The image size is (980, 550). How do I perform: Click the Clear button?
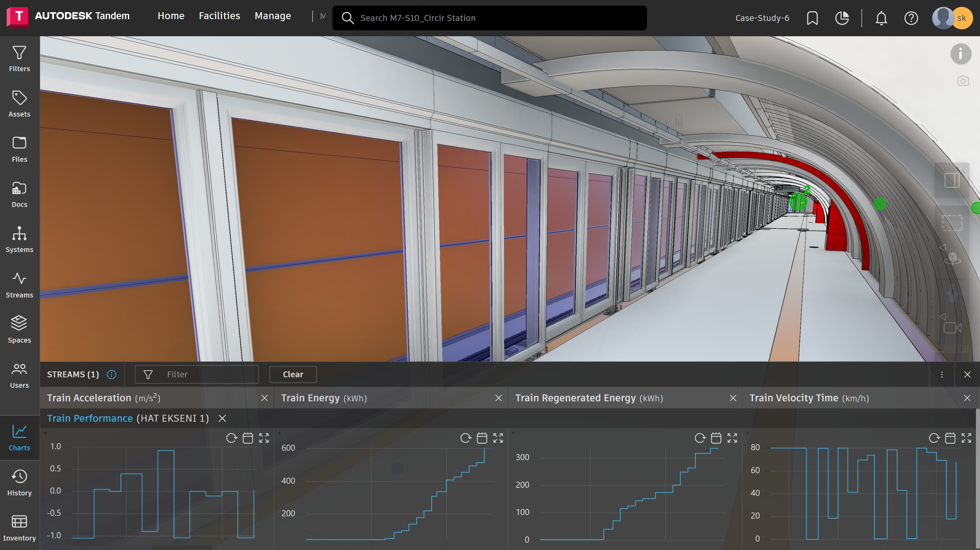(x=293, y=374)
